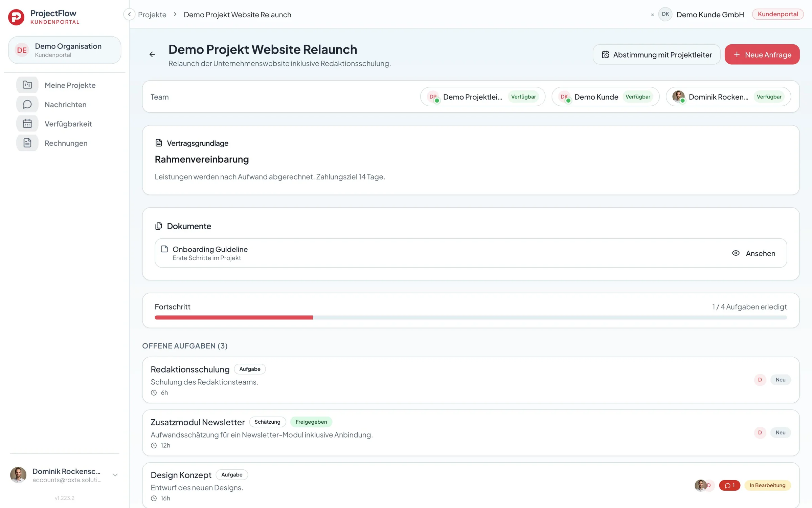
Task: Click Demo Kunde GmbH header name
Action: [x=710, y=15]
